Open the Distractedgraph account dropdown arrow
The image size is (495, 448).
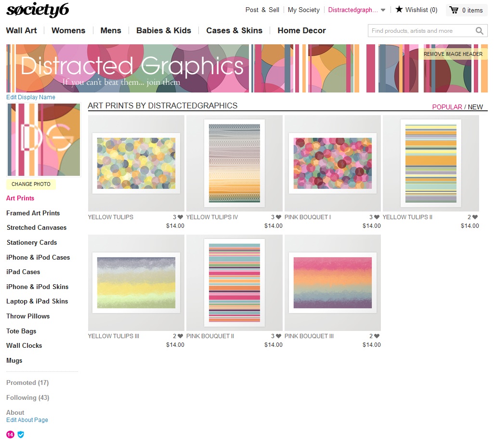(383, 10)
